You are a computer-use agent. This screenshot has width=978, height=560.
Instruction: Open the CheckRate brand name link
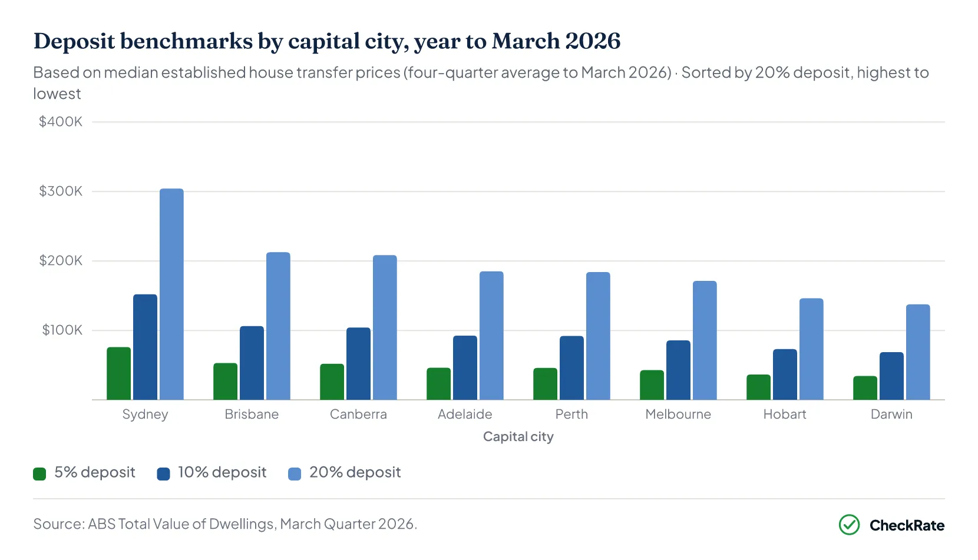point(907,525)
